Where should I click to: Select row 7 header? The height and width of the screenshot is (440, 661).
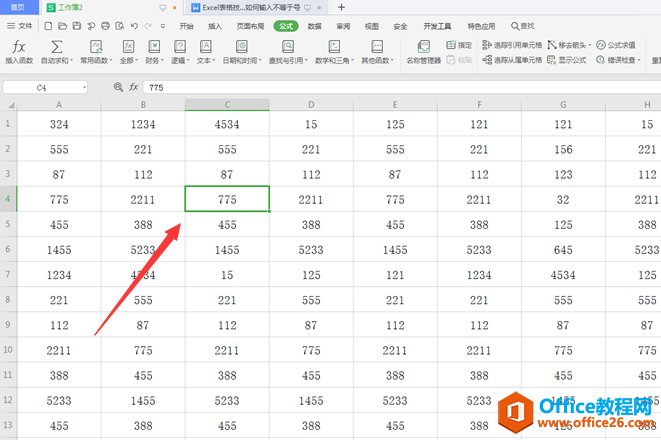coord(8,274)
